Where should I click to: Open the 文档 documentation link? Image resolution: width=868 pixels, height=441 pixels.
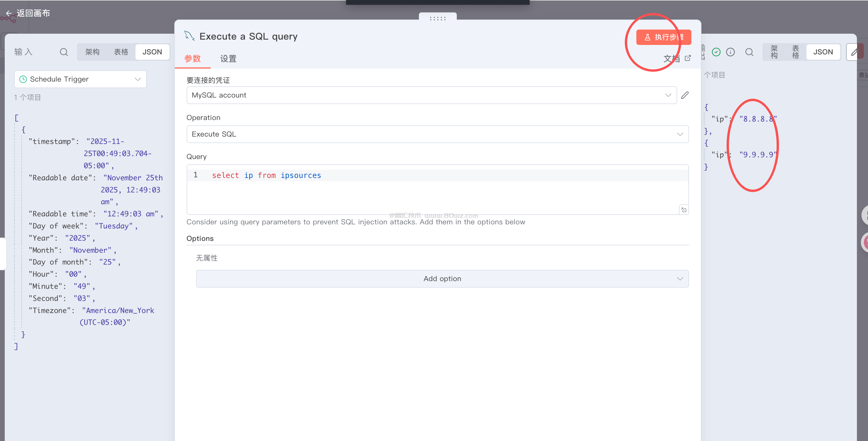677,59
